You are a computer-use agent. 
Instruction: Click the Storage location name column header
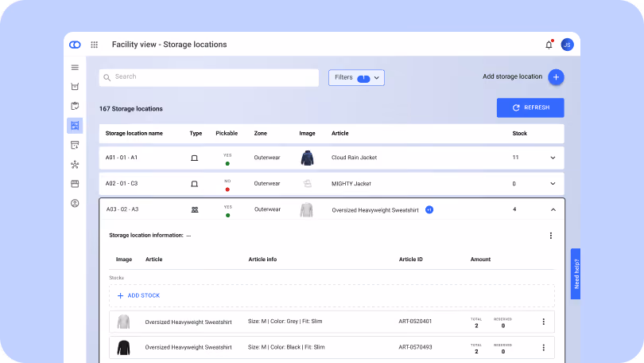coord(134,133)
